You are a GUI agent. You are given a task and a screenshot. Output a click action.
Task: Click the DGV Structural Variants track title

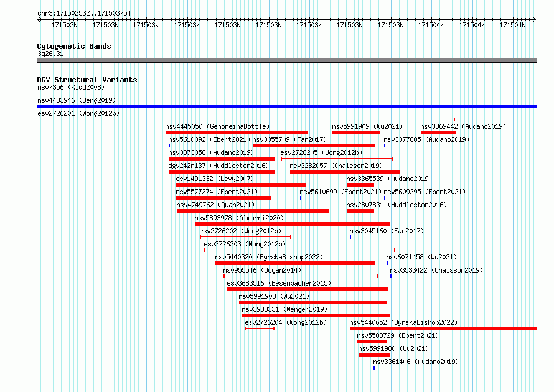coord(87,80)
